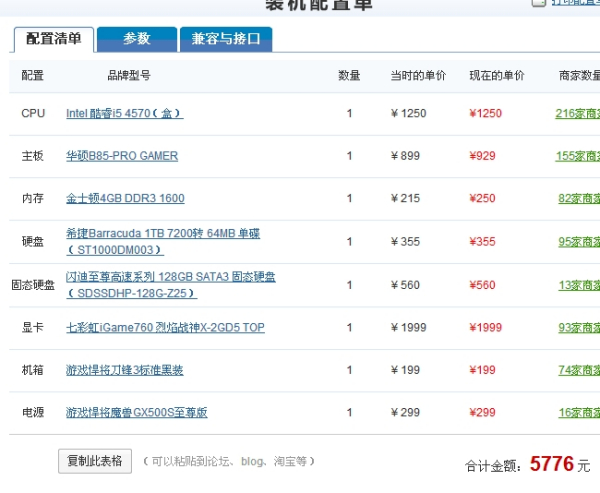View 155家商家 sellers for motherboard
The height and width of the screenshot is (493, 600).
click(577, 156)
